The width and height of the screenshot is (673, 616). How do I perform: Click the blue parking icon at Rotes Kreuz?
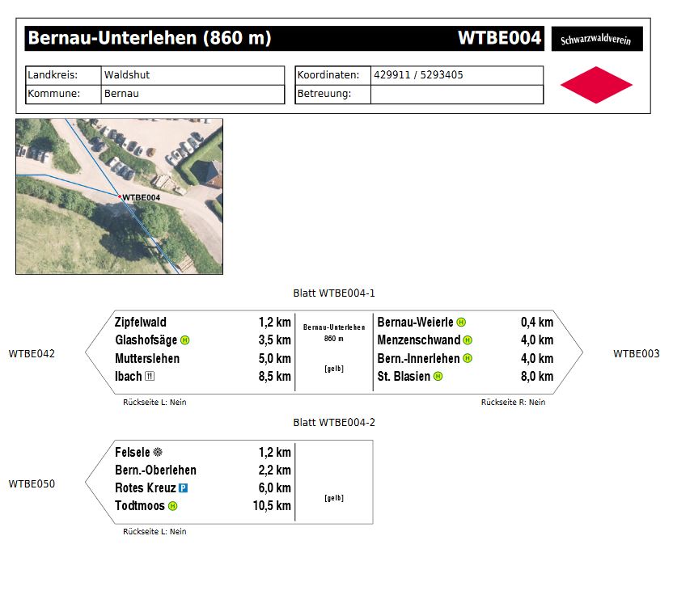tap(183, 488)
